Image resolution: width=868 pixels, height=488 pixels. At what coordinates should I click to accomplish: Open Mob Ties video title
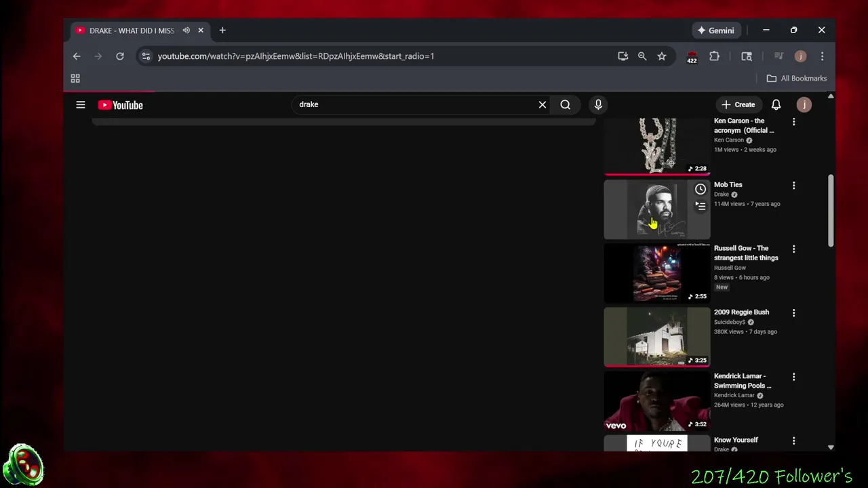[728, 184]
